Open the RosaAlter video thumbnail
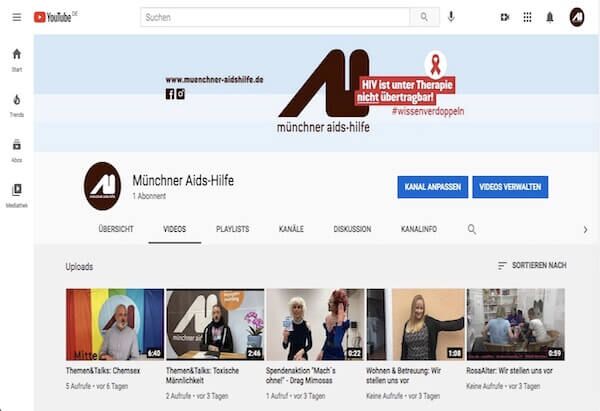Viewport: 600px width, 411px height. coord(515,325)
